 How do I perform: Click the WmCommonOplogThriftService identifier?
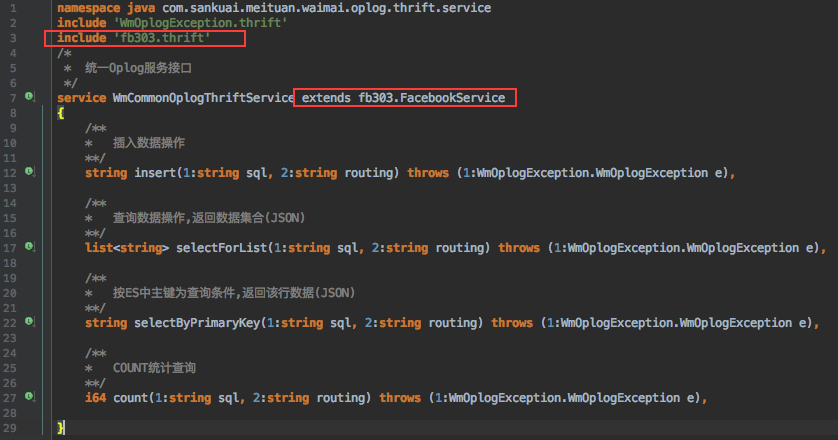[203, 98]
